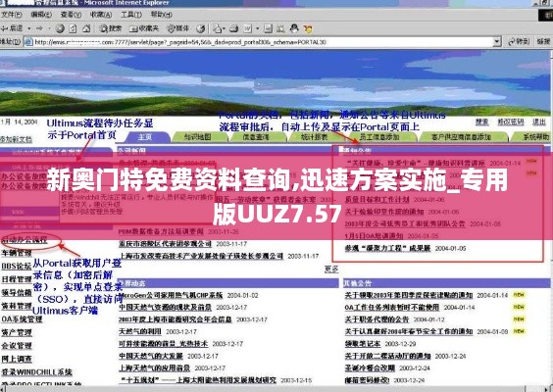Viewport: 553px width, 392px height.
Task: Open announcement 关于职务代理的公告
Action: pos(377,319)
